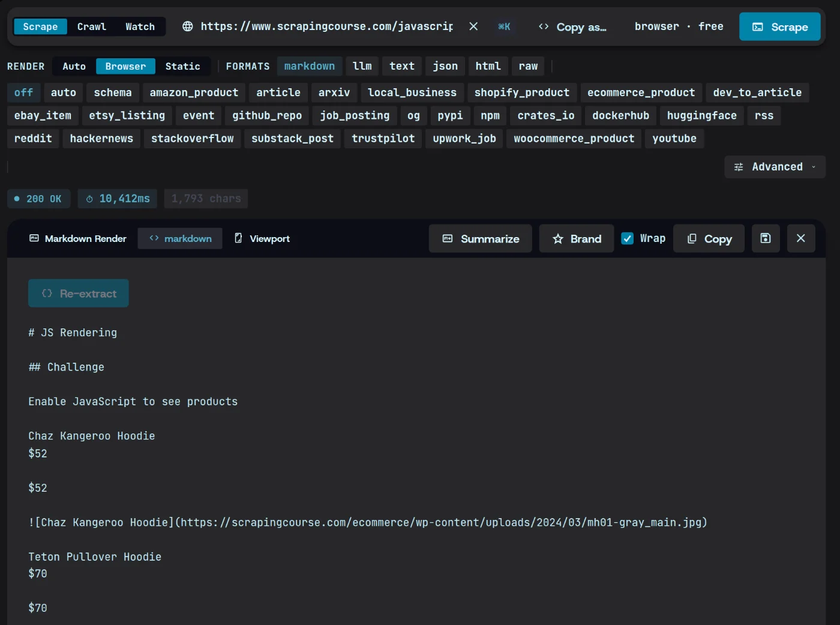
Task: Select the huggingface extractor
Action: click(702, 115)
